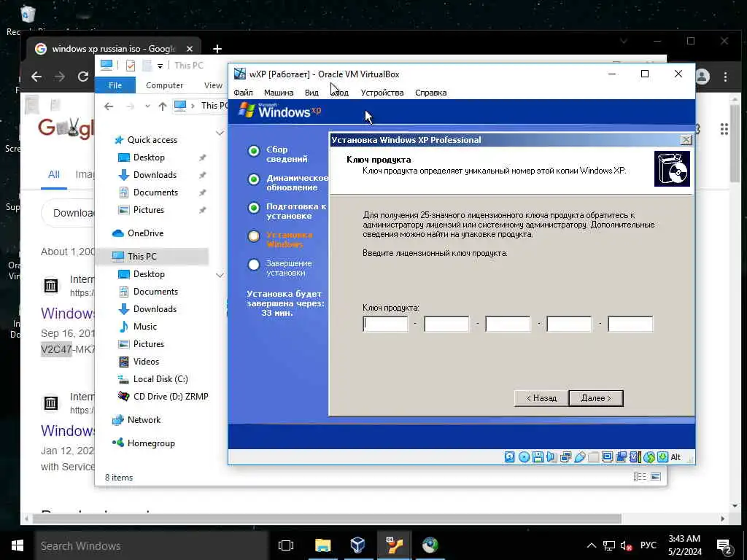Reload the Chrome page
This screenshot has height=560, width=747.
(x=83, y=77)
